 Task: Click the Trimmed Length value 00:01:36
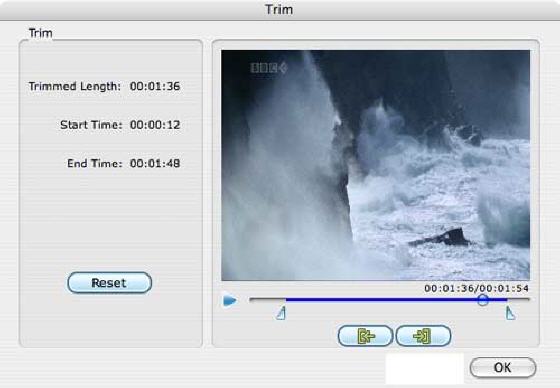pos(155,86)
